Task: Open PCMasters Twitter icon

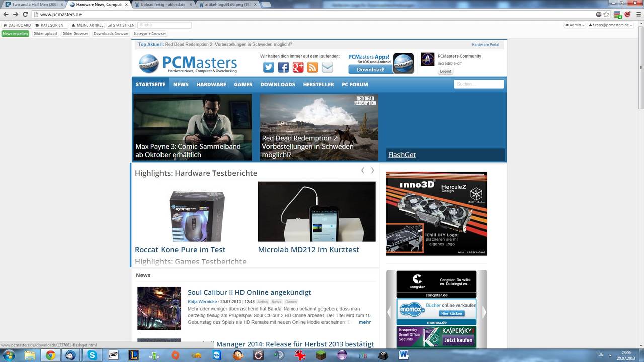Action: tap(269, 67)
